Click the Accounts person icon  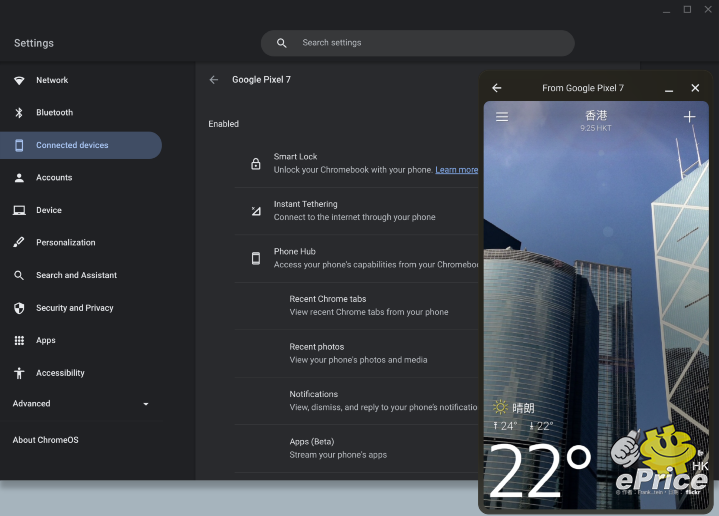[19, 178]
